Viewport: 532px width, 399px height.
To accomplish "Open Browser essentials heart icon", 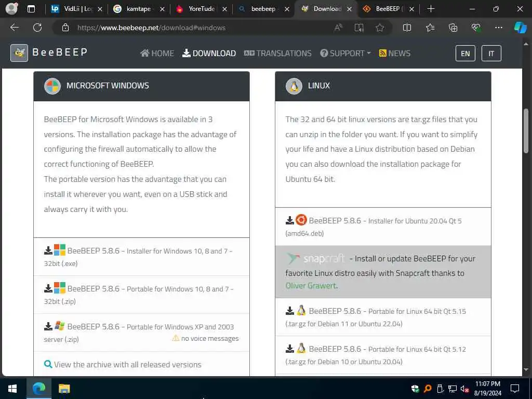I will [x=476, y=28].
